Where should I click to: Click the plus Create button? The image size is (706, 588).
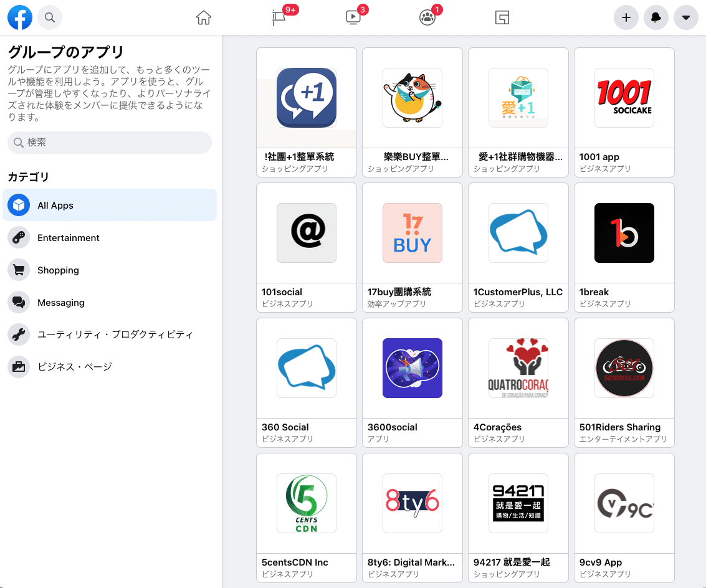[x=626, y=17]
